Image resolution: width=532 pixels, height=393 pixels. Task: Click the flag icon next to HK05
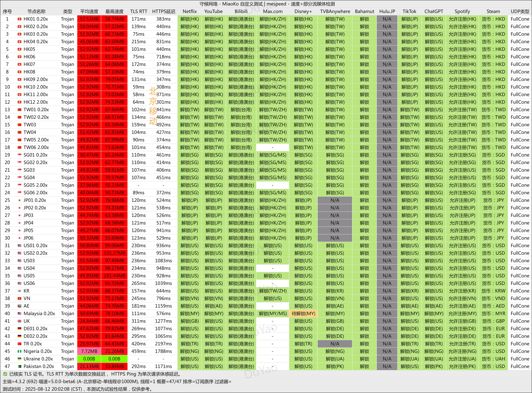tap(20, 49)
